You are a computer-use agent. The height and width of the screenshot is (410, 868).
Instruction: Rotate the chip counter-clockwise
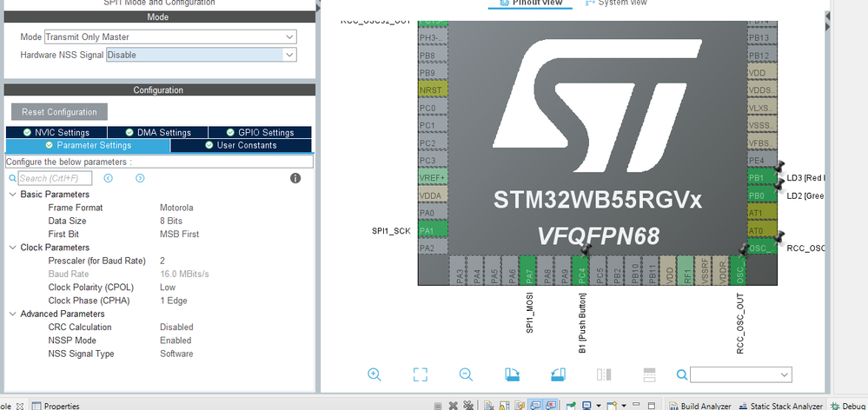(x=558, y=374)
